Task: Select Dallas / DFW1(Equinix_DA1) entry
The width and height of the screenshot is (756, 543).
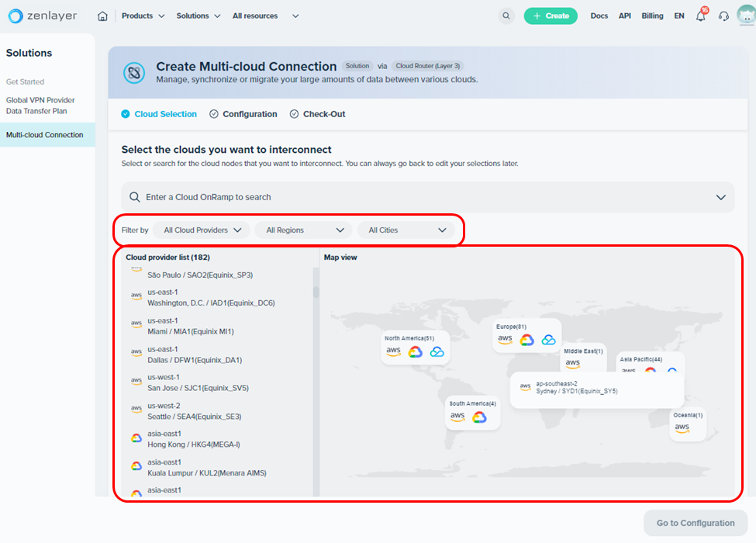Action: click(x=195, y=355)
